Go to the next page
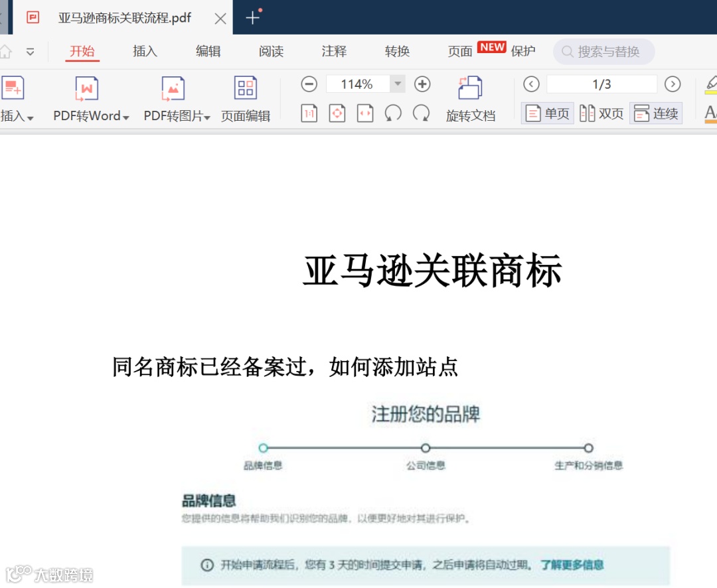Image resolution: width=717 pixels, height=588 pixels. pyautogui.click(x=673, y=84)
